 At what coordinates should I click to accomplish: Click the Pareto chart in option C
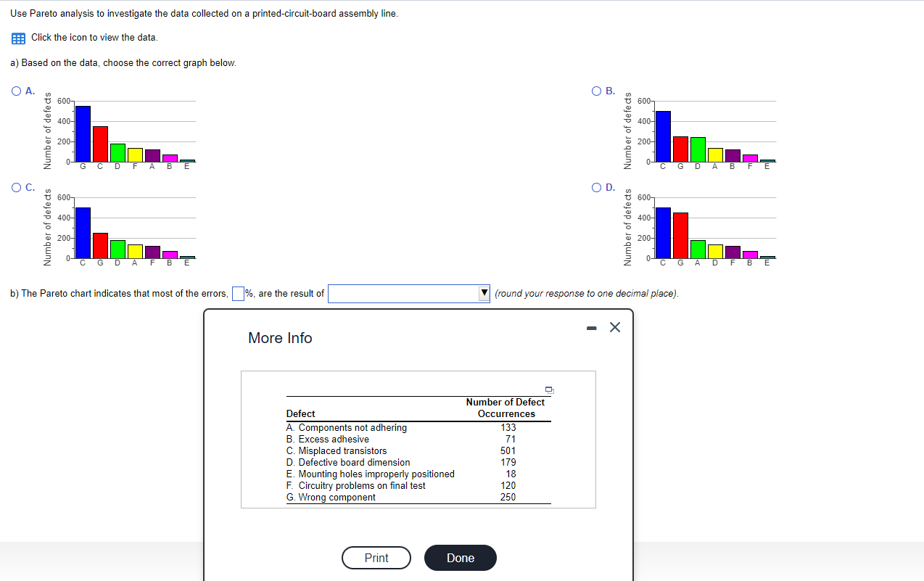pyautogui.click(x=123, y=227)
